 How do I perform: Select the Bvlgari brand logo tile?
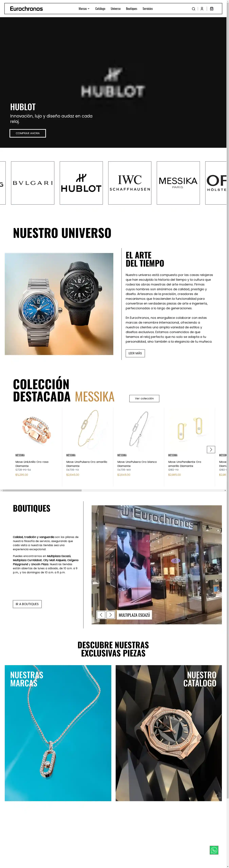33,183
